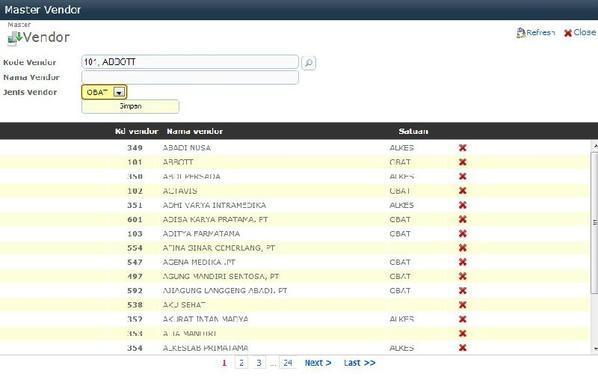Screen dimensions: 598x380
Task: Remove ACTAVIS vendor using red X
Action: click(463, 191)
